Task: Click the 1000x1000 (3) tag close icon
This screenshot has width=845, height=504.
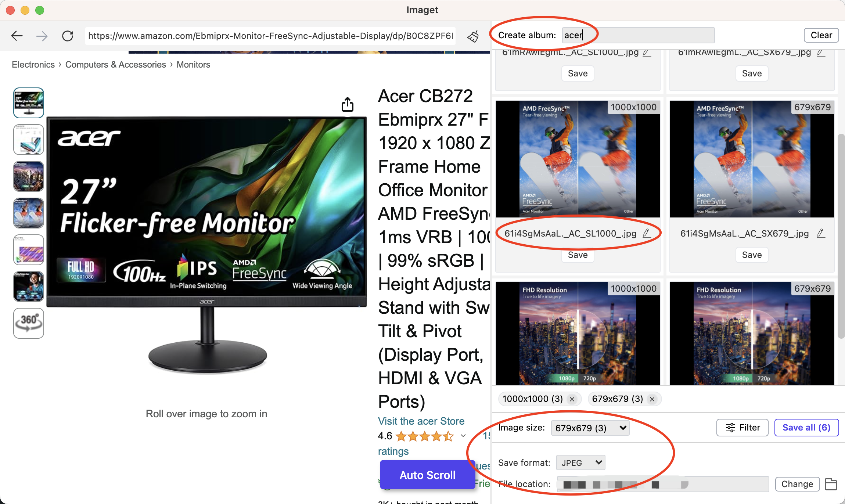Action: pos(572,399)
